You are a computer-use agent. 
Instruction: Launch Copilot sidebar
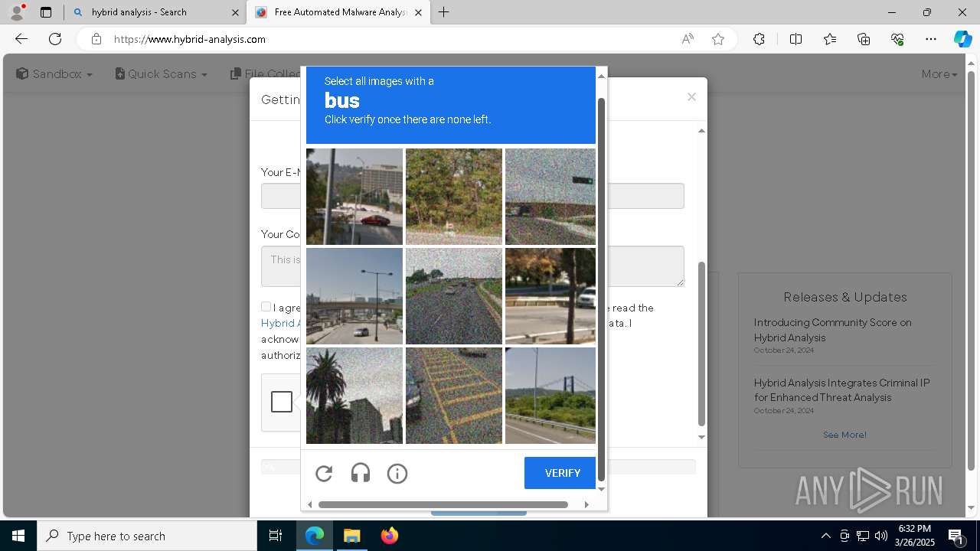point(962,39)
